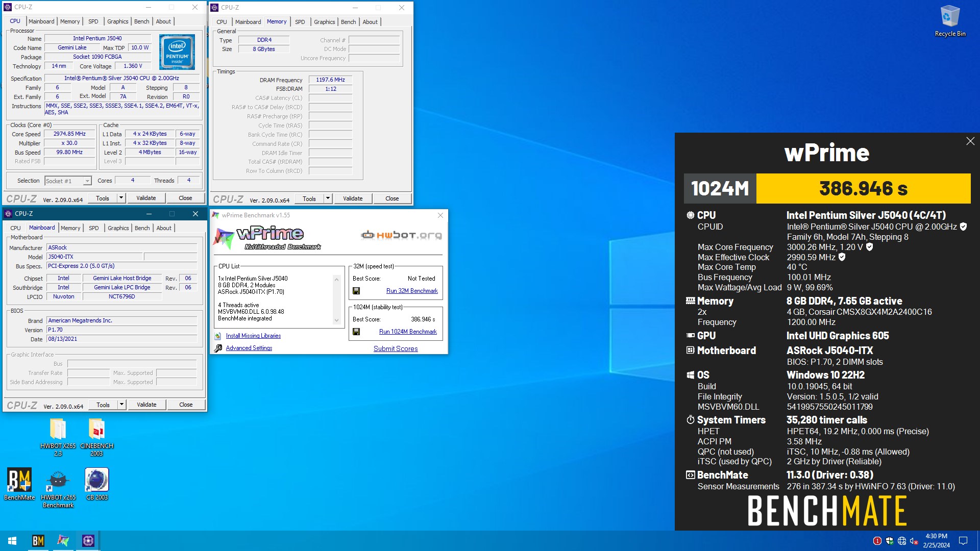Image resolution: width=980 pixels, height=551 pixels.
Task: Click the muted volume tray icon
Action: click(x=914, y=541)
